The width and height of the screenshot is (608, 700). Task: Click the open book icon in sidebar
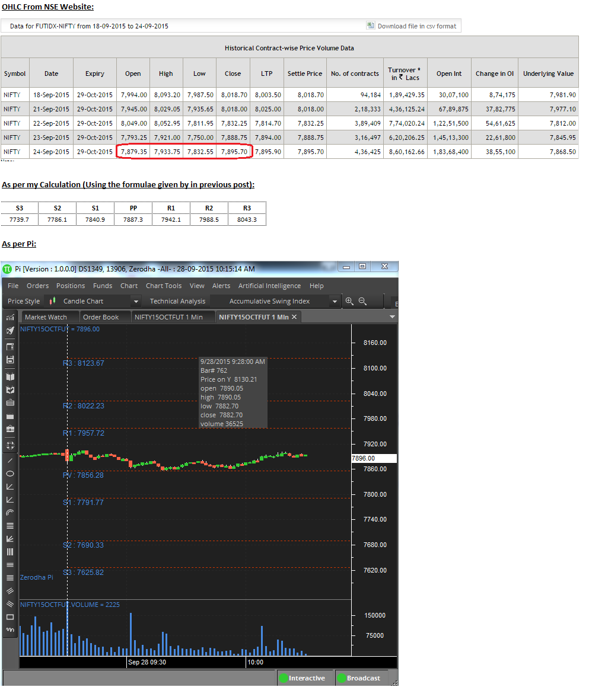point(10,377)
